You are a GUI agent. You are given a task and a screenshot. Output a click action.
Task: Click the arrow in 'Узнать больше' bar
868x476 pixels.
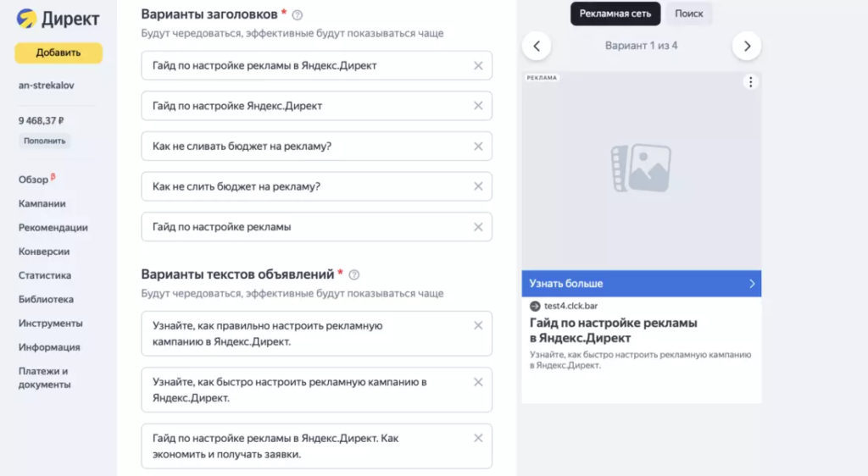(x=752, y=284)
